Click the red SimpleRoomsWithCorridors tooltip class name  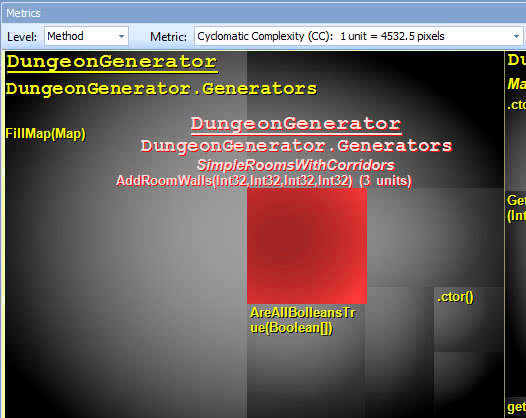click(x=296, y=165)
